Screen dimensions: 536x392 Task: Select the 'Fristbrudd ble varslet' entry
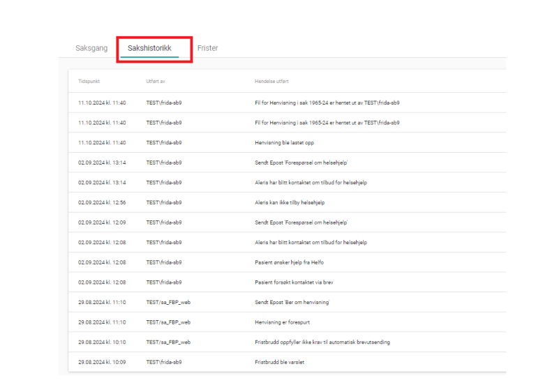coord(279,363)
